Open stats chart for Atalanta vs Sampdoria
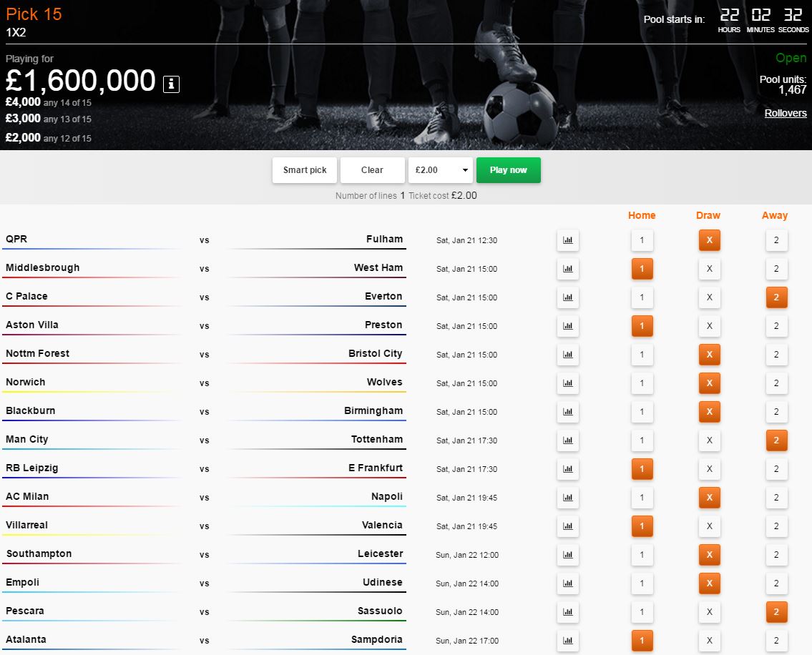The width and height of the screenshot is (812, 655). click(x=568, y=641)
